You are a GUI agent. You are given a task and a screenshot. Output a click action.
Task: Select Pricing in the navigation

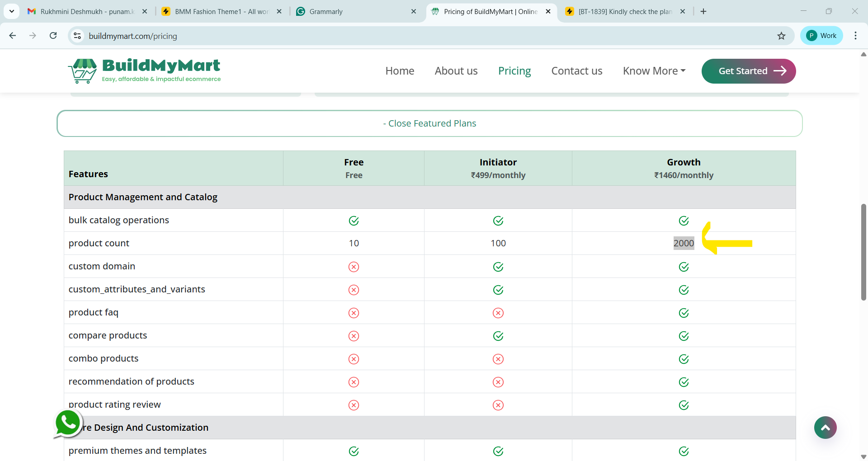coord(514,71)
